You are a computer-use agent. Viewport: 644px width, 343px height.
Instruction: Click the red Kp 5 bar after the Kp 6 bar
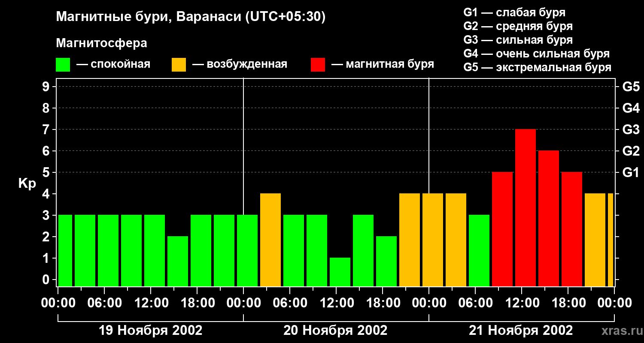(x=572, y=229)
